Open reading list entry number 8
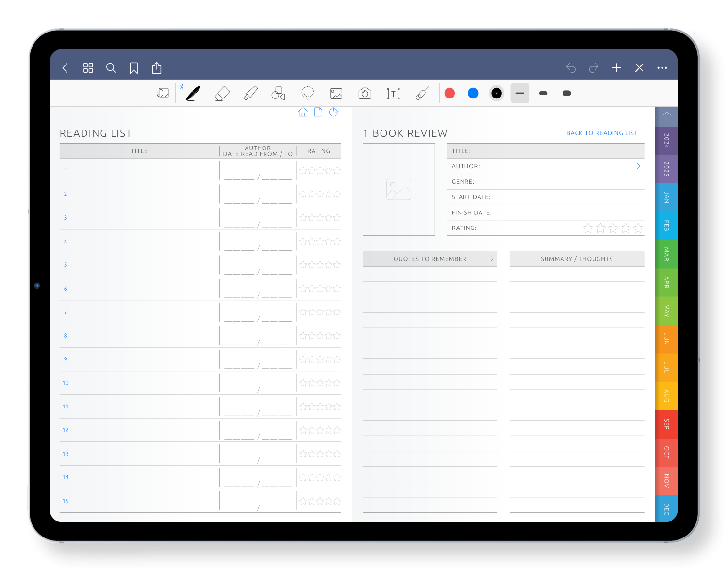The height and width of the screenshot is (570, 728). coord(66,336)
